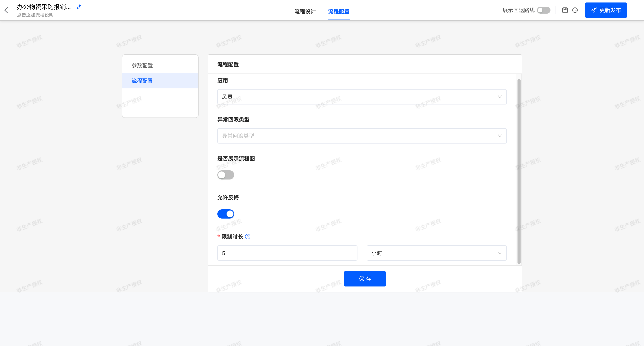This screenshot has height=346, width=644.
Task: Open the 小时 time unit dropdown
Action: 436,253
